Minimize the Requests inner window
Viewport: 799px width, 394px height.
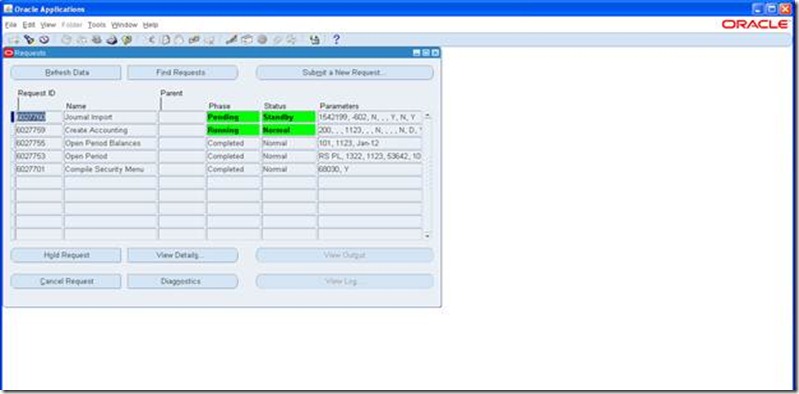417,52
